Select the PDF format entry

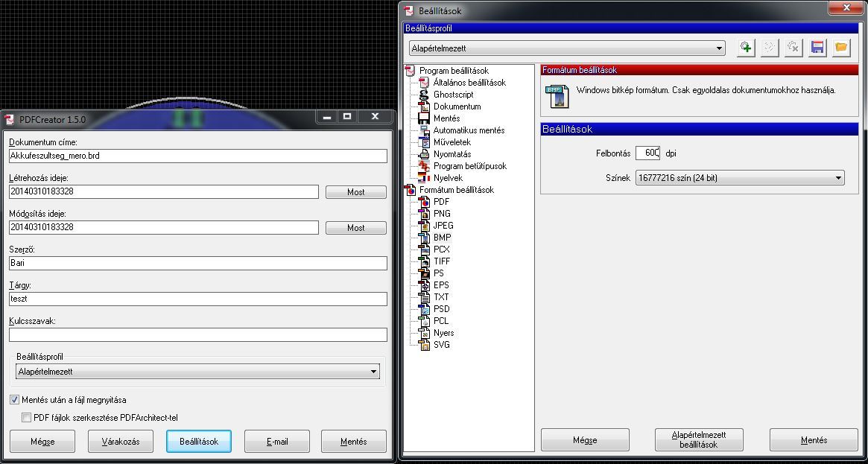tap(441, 202)
